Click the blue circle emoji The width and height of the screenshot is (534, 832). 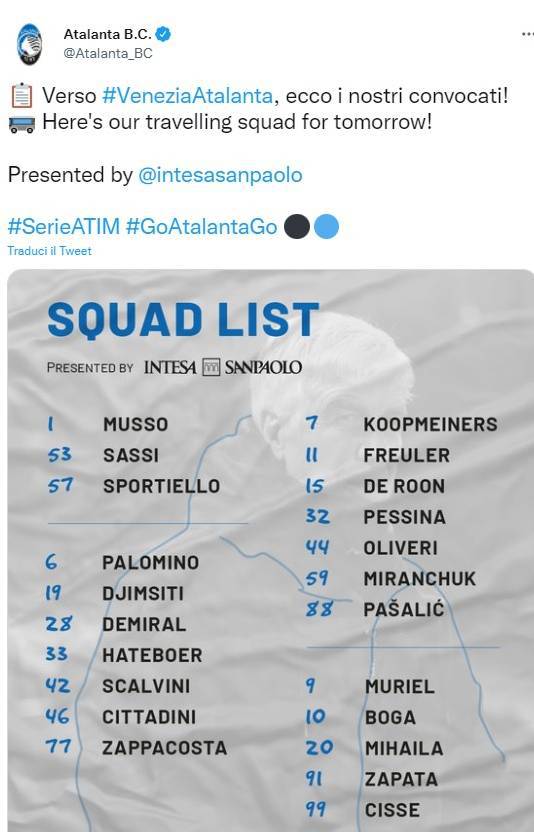click(326, 227)
